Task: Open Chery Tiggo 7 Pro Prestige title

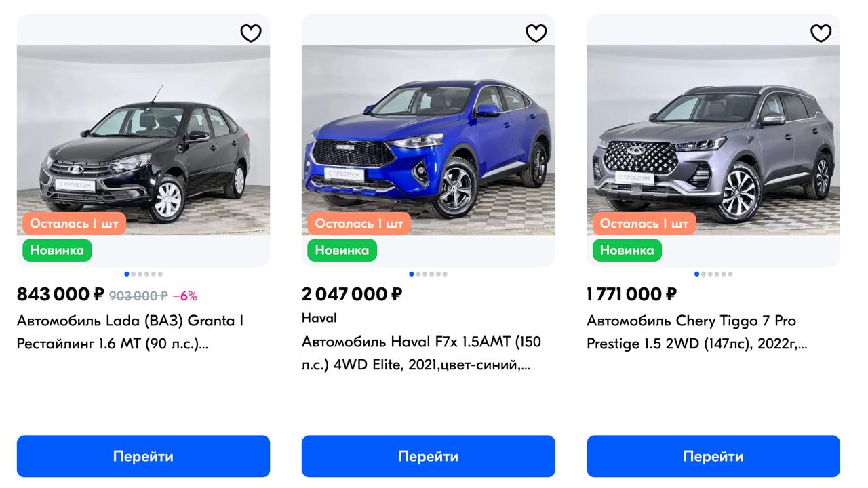Action: (x=697, y=332)
